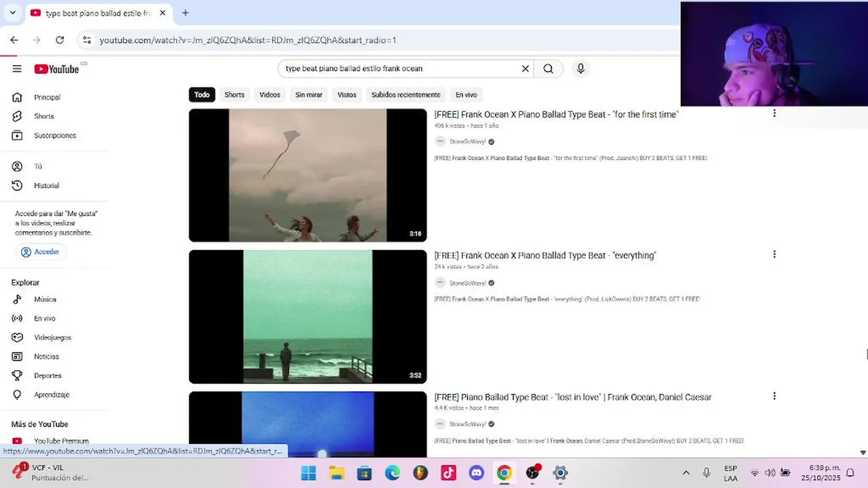Open site information icon beside the URL

pyautogui.click(x=86, y=40)
